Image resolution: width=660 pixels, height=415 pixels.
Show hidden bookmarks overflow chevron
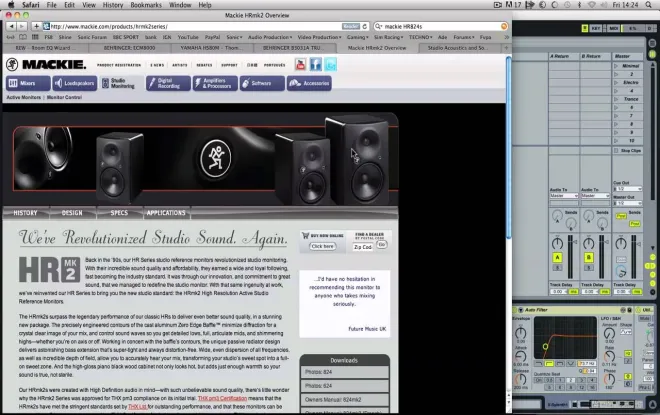coord(506,37)
